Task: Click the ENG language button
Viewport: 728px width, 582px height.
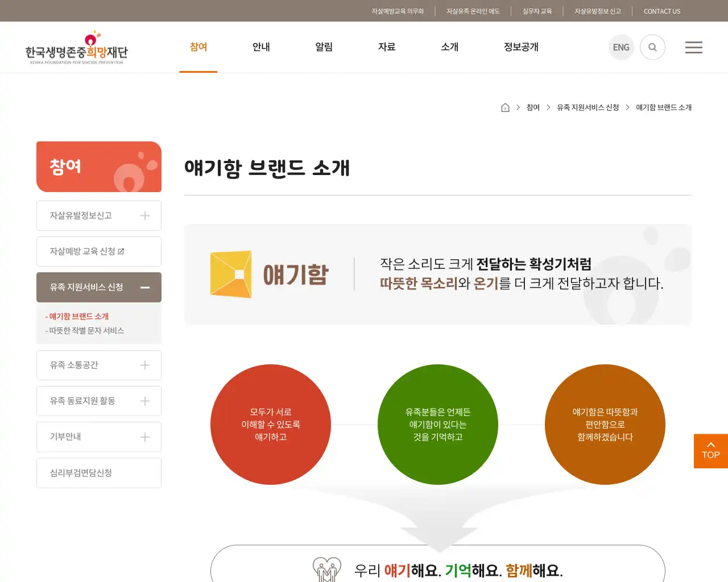Action: click(x=621, y=47)
